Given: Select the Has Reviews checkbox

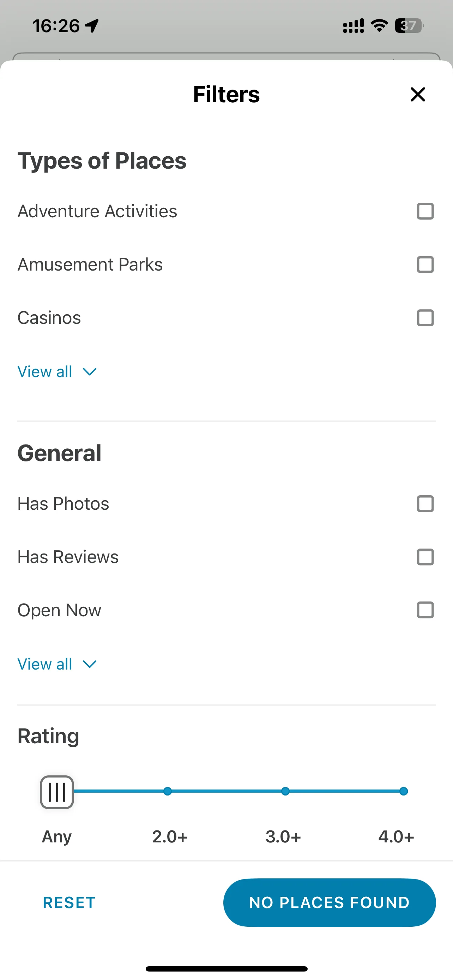Looking at the screenshot, I should coord(425,557).
